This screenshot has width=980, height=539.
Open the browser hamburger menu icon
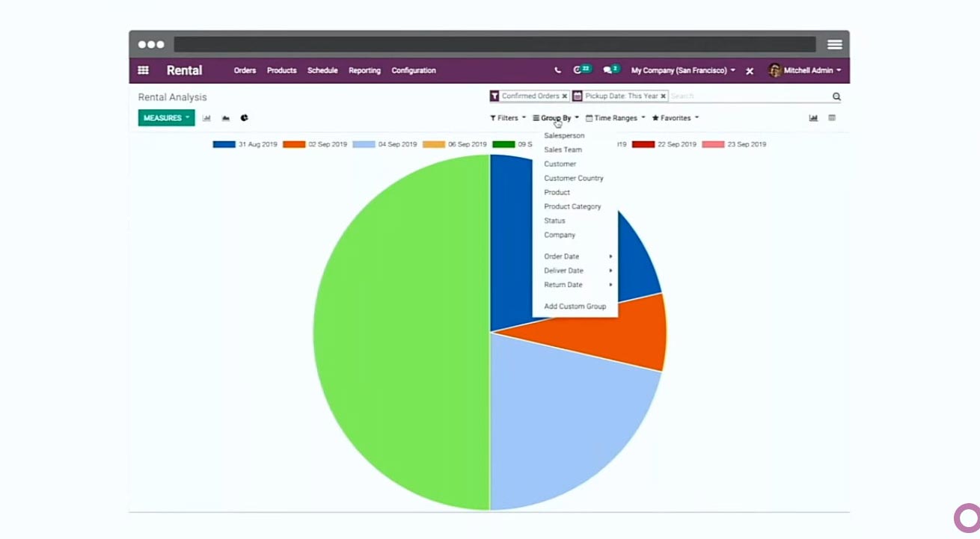click(835, 44)
